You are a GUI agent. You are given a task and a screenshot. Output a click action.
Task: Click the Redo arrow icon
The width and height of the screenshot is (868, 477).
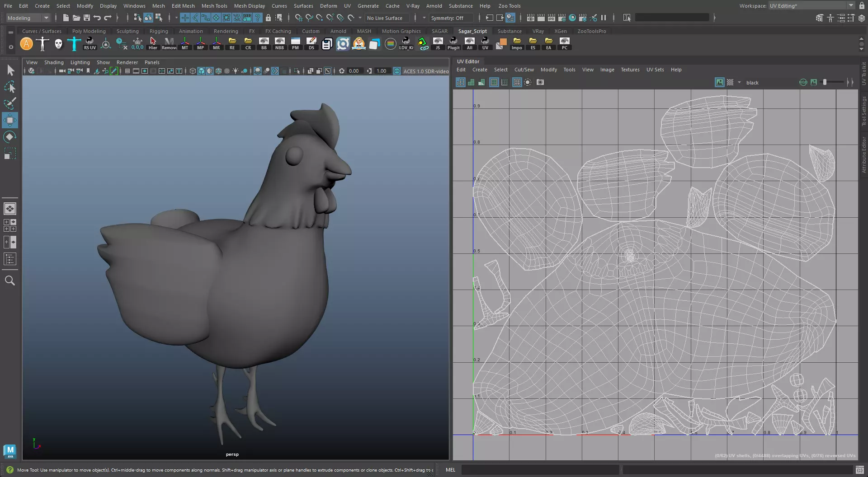[107, 18]
